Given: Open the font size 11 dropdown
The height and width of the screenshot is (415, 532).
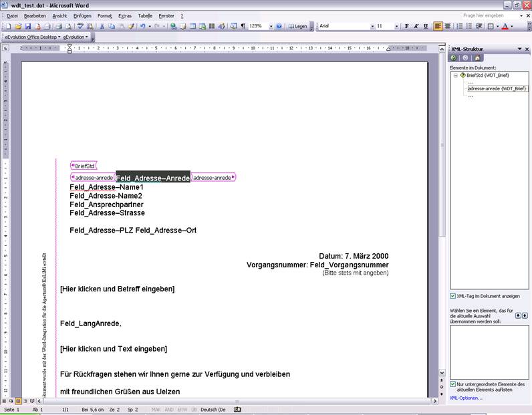Looking at the screenshot, I should [396, 26].
